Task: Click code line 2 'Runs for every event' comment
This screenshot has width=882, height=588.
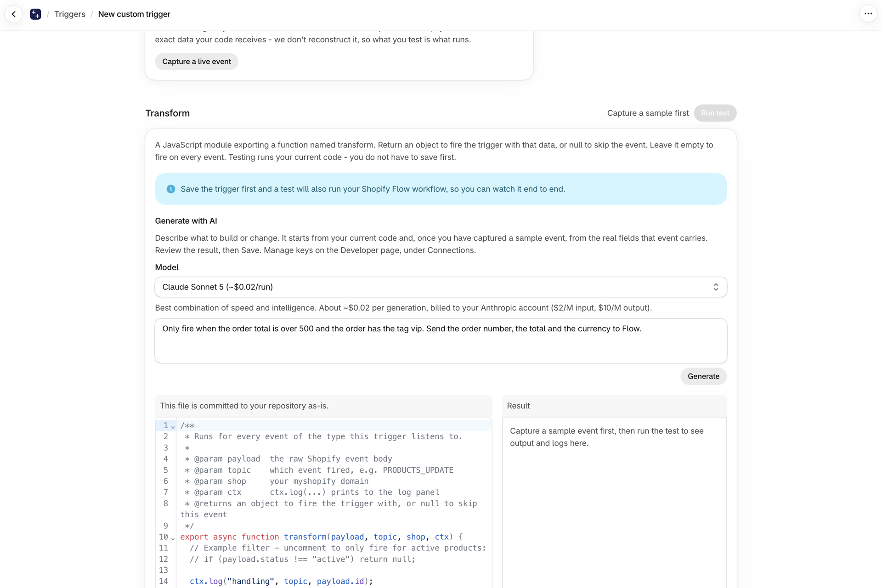Action: [324, 436]
